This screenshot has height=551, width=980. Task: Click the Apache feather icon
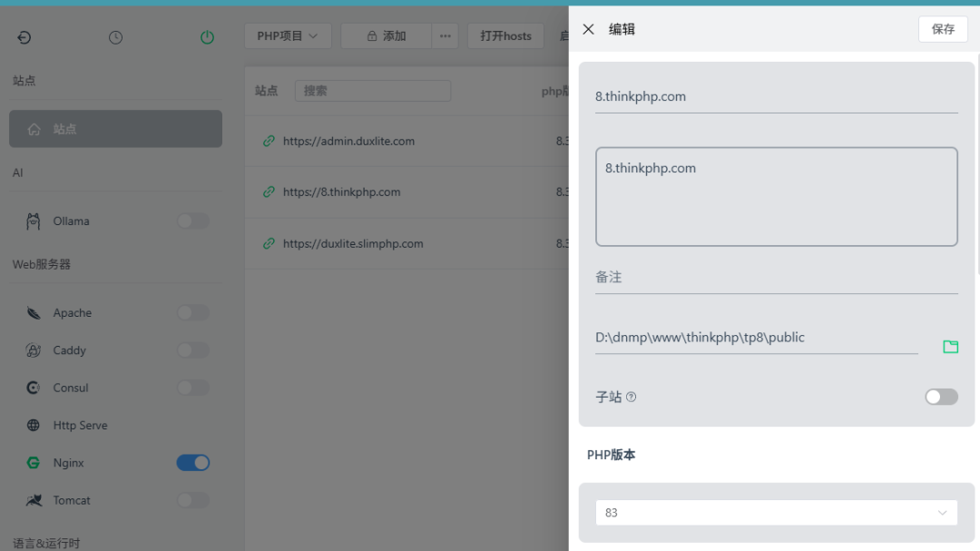click(34, 312)
